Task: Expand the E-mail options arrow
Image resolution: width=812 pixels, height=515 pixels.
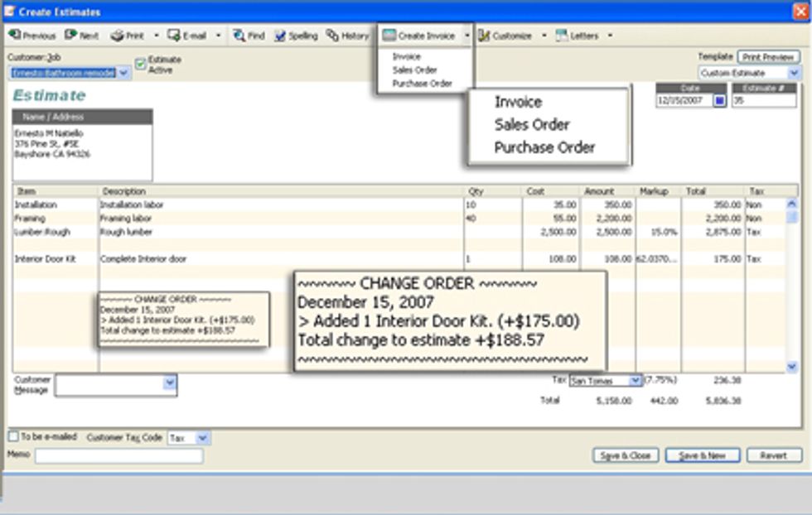Action: point(218,36)
